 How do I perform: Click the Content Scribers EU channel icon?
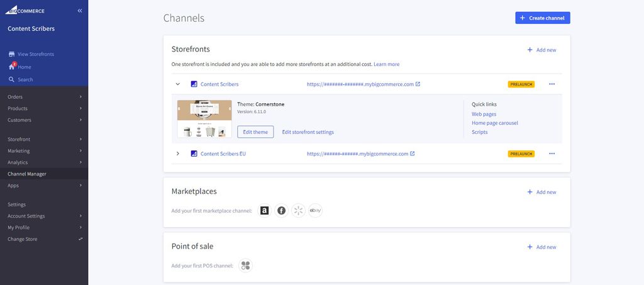(x=194, y=154)
